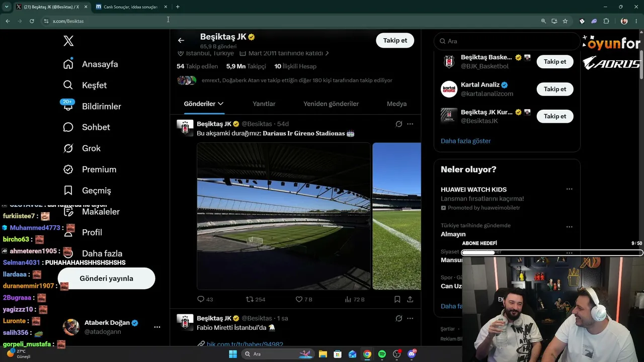This screenshot has height=362, width=644.
Task: Switch to Canlı Sonuçlar browser tab
Action: pos(132,7)
